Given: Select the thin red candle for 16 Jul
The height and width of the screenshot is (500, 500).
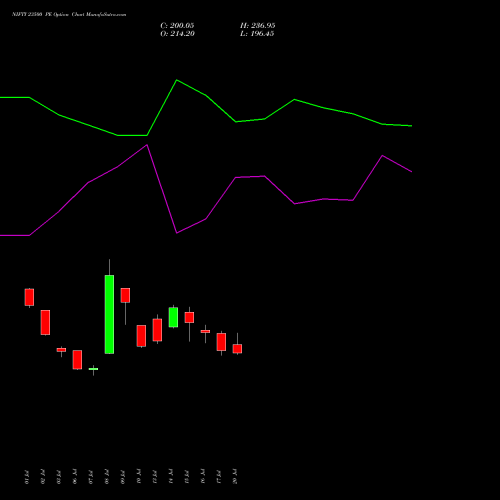Looking at the screenshot, I should point(205,331).
